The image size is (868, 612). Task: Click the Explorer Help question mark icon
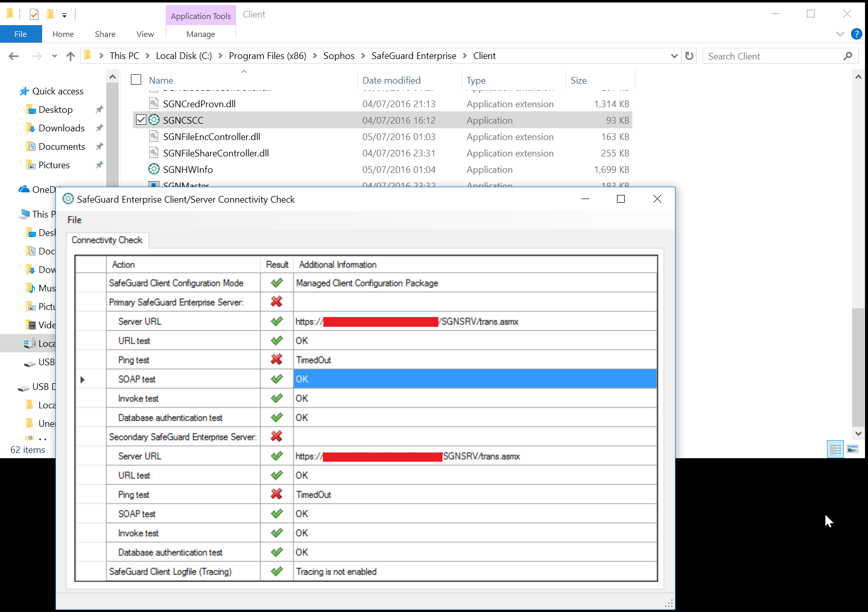[856, 34]
